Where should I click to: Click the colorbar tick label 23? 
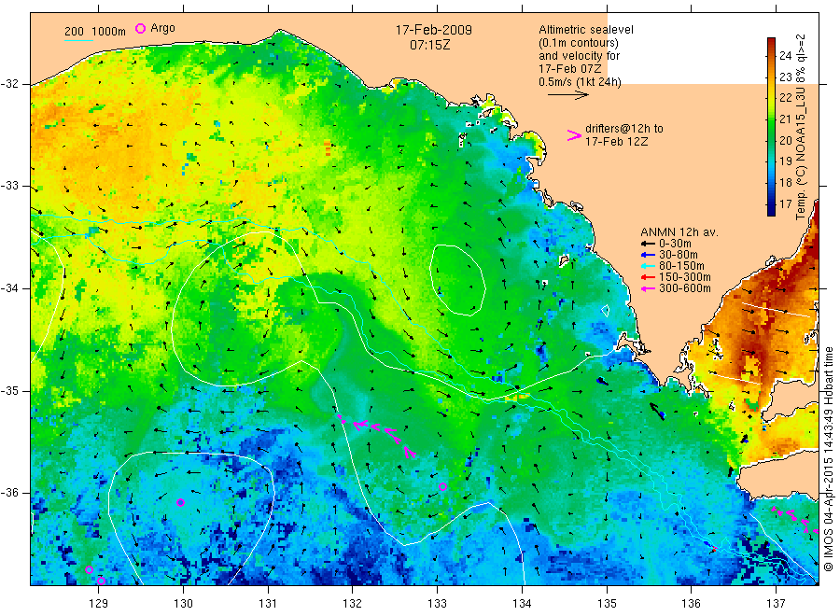[x=785, y=77]
